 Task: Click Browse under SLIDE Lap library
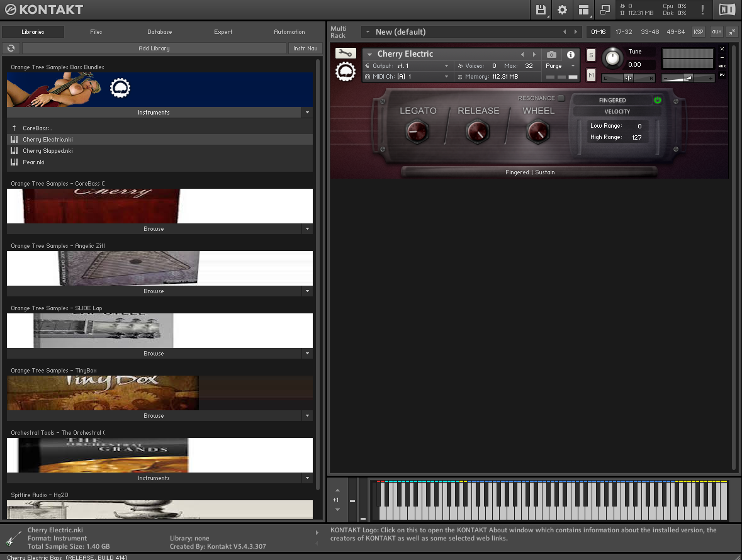(154, 354)
